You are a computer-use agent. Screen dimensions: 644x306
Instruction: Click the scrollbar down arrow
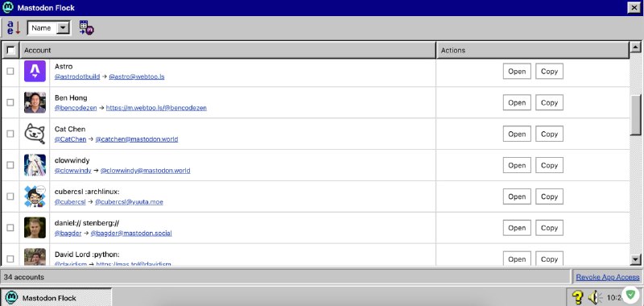(636, 259)
